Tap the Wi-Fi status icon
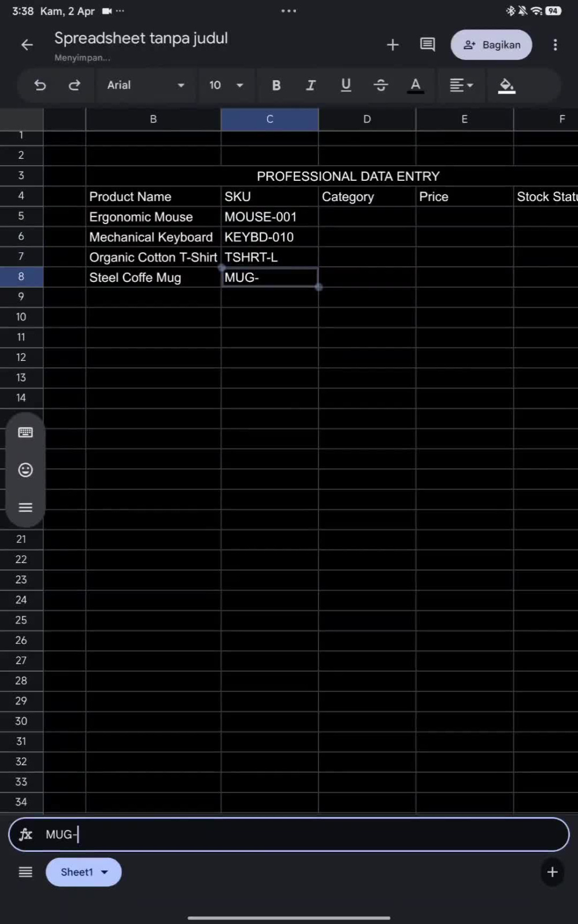The image size is (578, 924). [536, 11]
